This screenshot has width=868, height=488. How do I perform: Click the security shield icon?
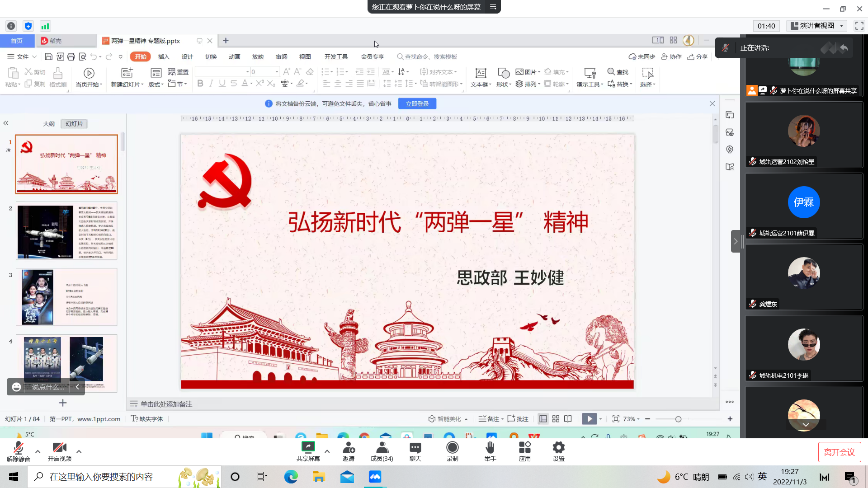point(28,26)
